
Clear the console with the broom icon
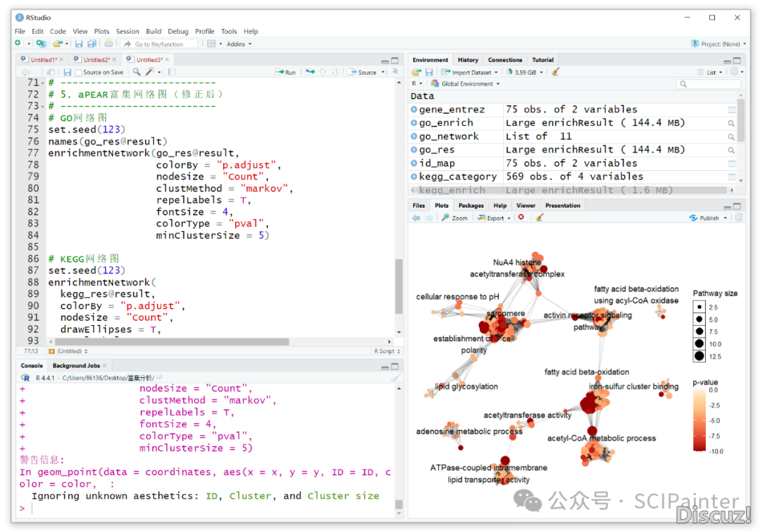point(395,378)
